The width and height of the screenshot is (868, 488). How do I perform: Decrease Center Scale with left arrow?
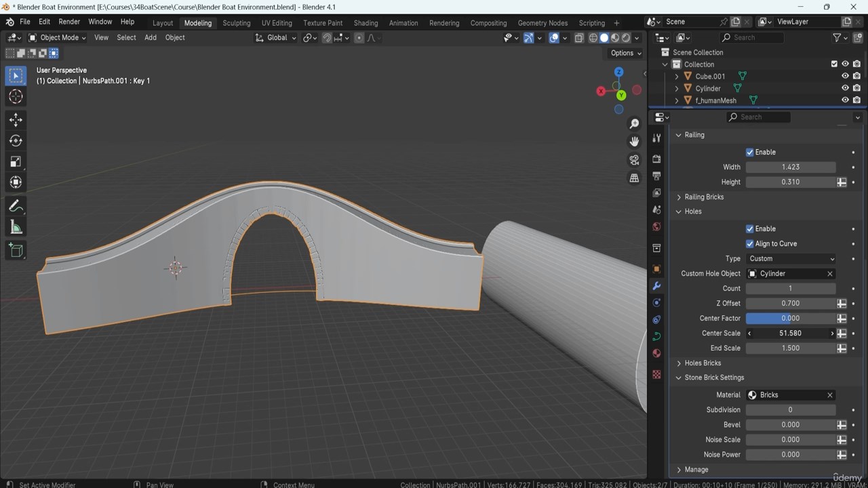click(749, 333)
